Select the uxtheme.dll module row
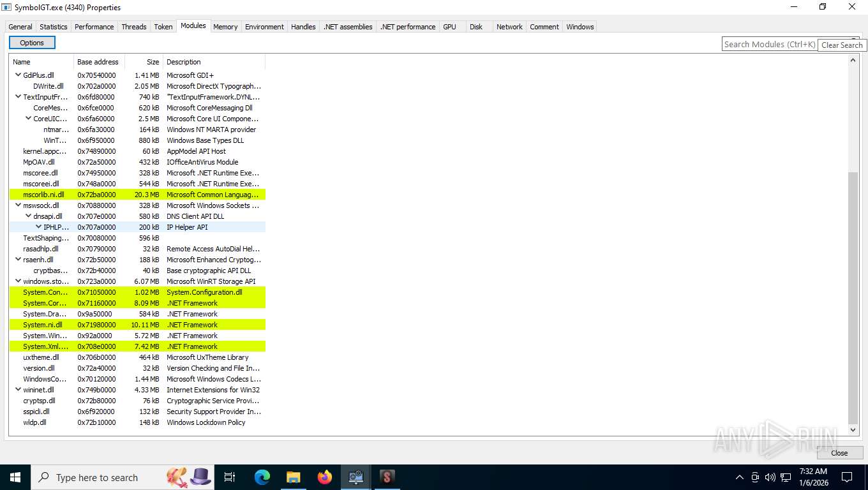The width and height of the screenshot is (868, 490). pos(137,357)
